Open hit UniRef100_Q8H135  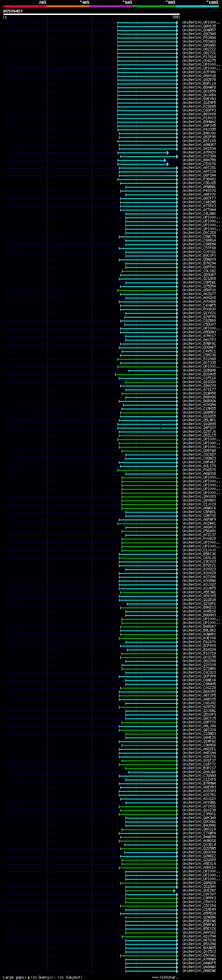(199, 26)
